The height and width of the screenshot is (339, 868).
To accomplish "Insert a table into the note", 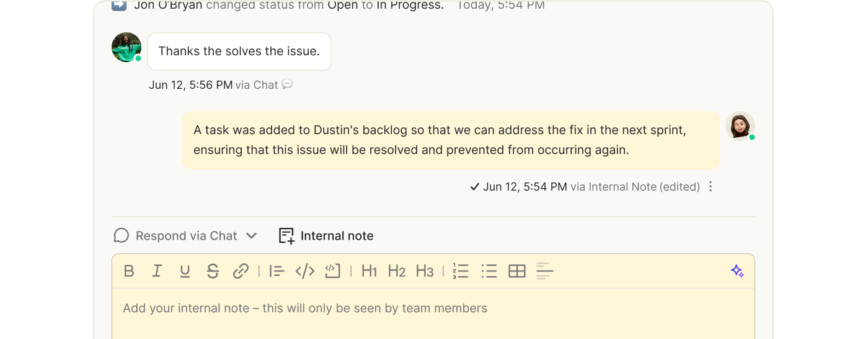I will [x=517, y=271].
